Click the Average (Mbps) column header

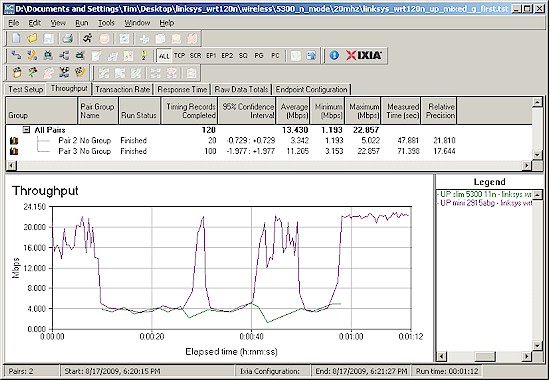293,111
